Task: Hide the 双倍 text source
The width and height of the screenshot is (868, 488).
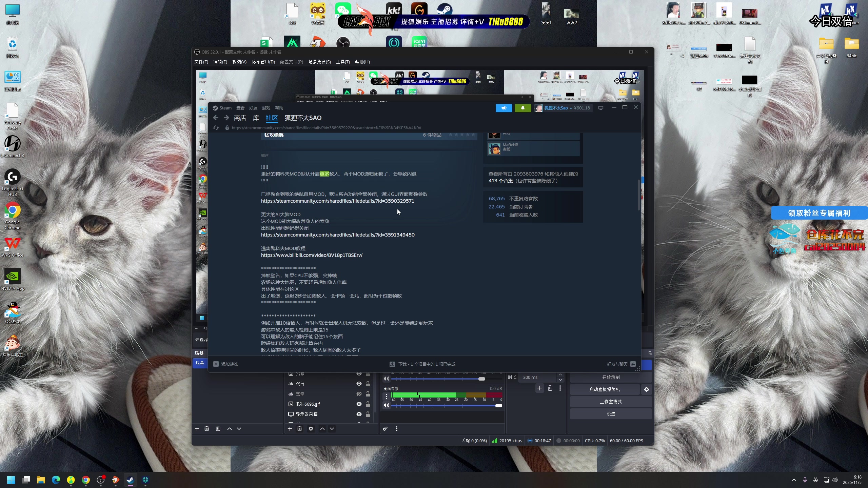Action: click(x=359, y=384)
